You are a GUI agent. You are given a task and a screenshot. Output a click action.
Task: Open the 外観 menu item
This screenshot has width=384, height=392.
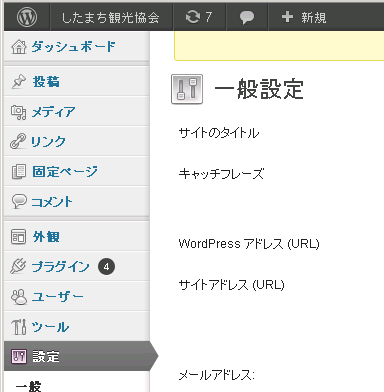coord(46,237)
